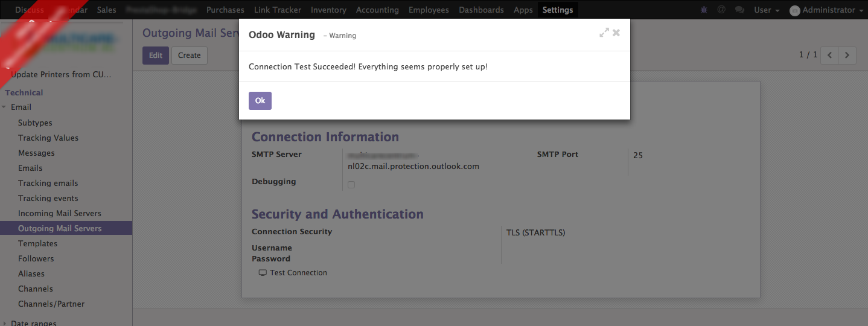868x326 pixels.
Task: Click the Connection Test Succeeded message text
Action: [x=368, y=66]
